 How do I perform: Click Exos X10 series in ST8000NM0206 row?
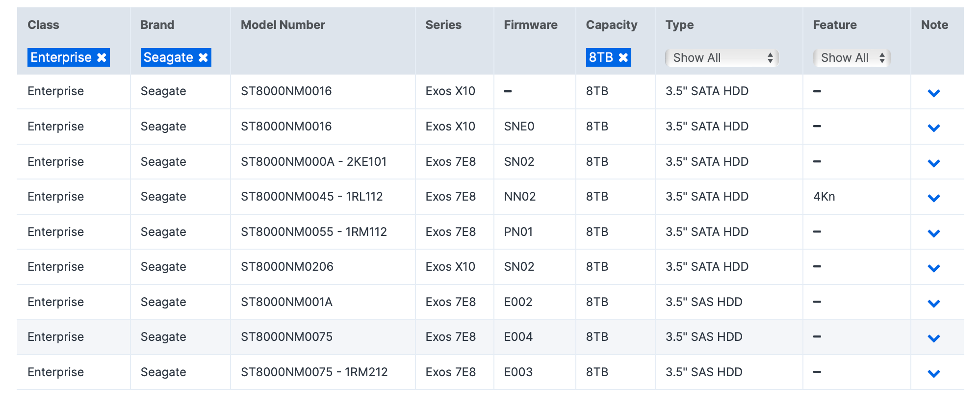[450, 267]
